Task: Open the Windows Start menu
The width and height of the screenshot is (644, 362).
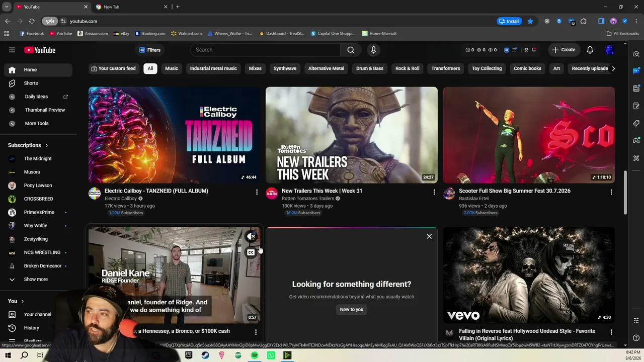Action: pos(8,355)
